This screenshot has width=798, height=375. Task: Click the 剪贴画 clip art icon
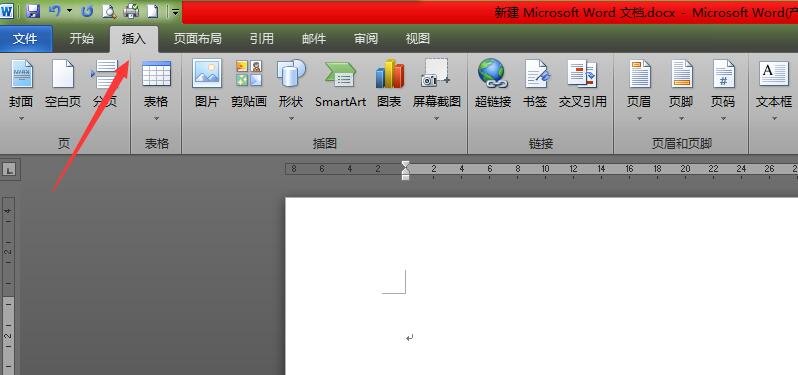249,74
